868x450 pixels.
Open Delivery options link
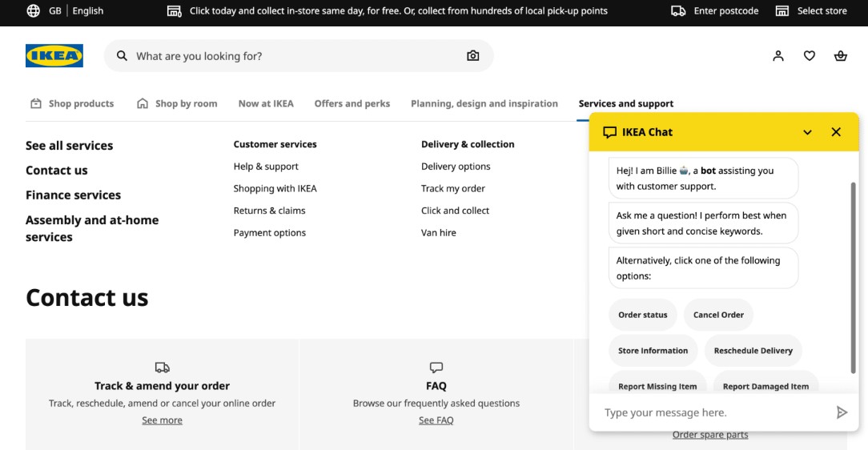click(456, 166)
